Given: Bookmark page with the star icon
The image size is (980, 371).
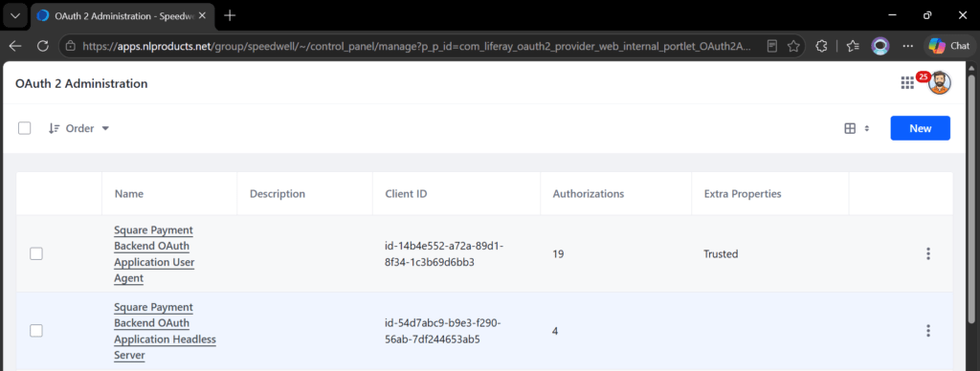Looking at the screenshot, I should click(793, 46).
